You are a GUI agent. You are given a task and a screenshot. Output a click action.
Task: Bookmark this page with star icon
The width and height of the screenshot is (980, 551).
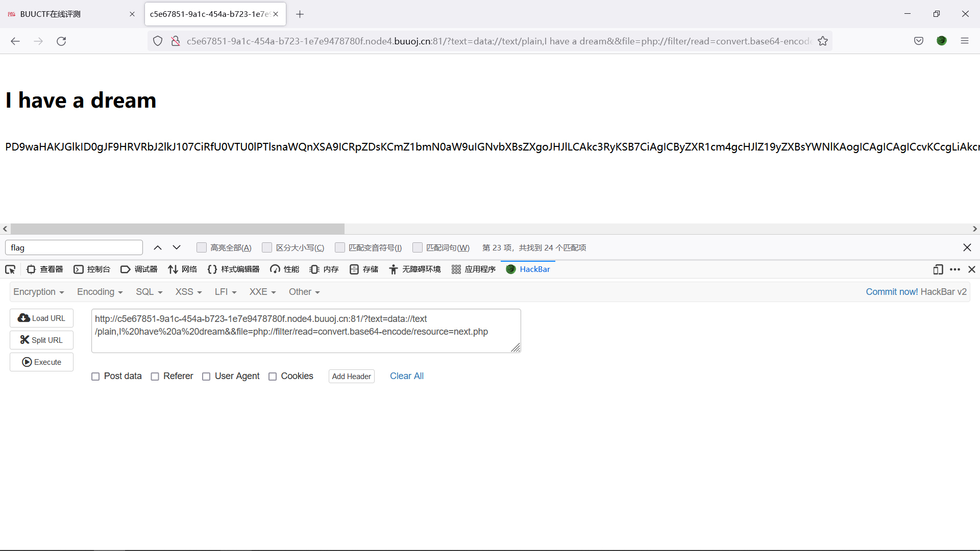[823, 41]
